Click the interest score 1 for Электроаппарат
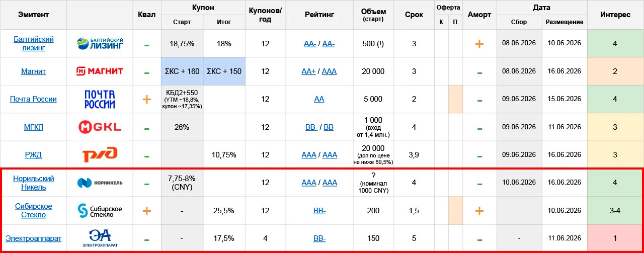The image size is (644, 253). [615, 238]
